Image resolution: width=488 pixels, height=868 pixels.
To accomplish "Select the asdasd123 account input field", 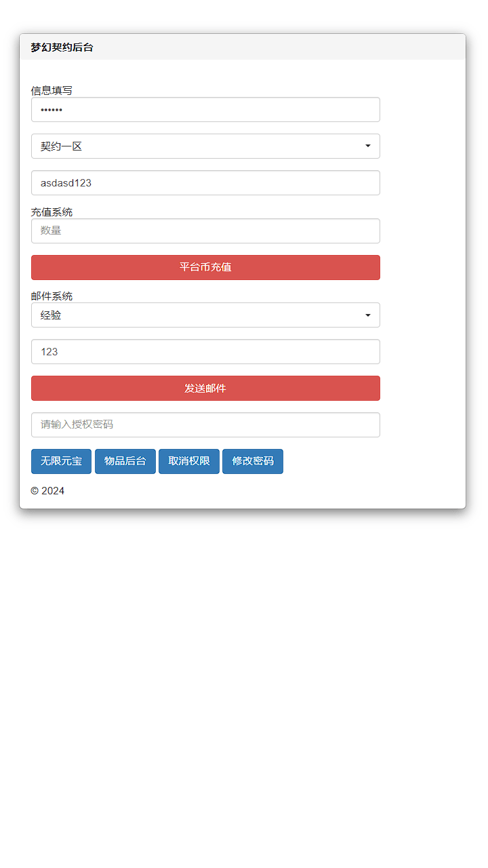I will pyautogui.click(x=205, y=182).
